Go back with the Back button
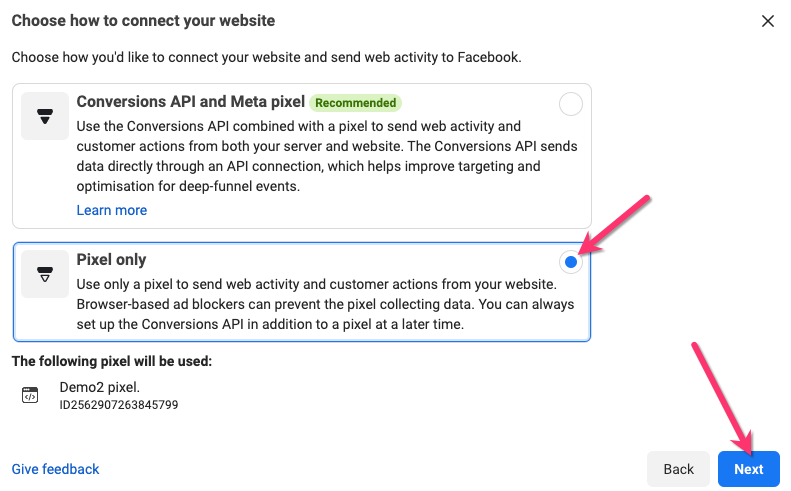791x491 pixels. 679,469
